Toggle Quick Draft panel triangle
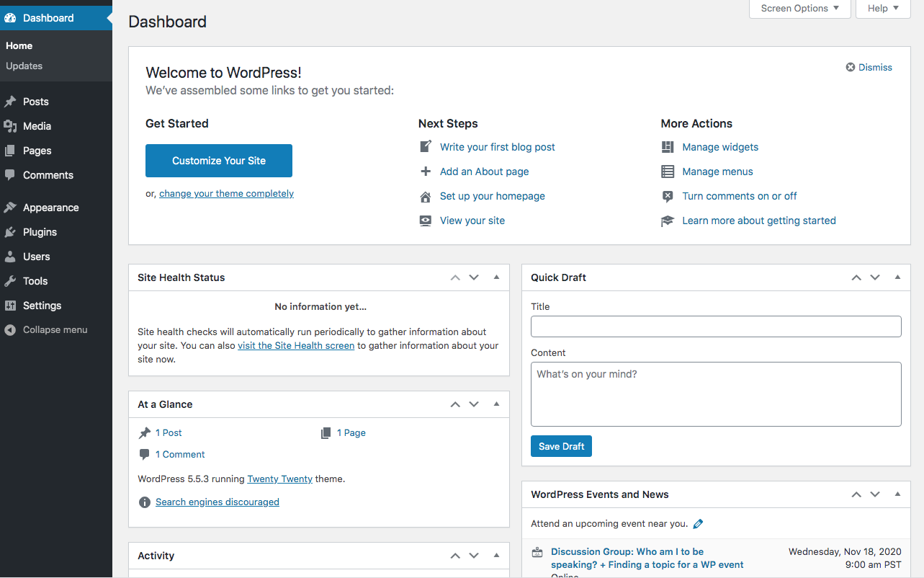This screenshot has height=578, width=924. click(897, 277)
